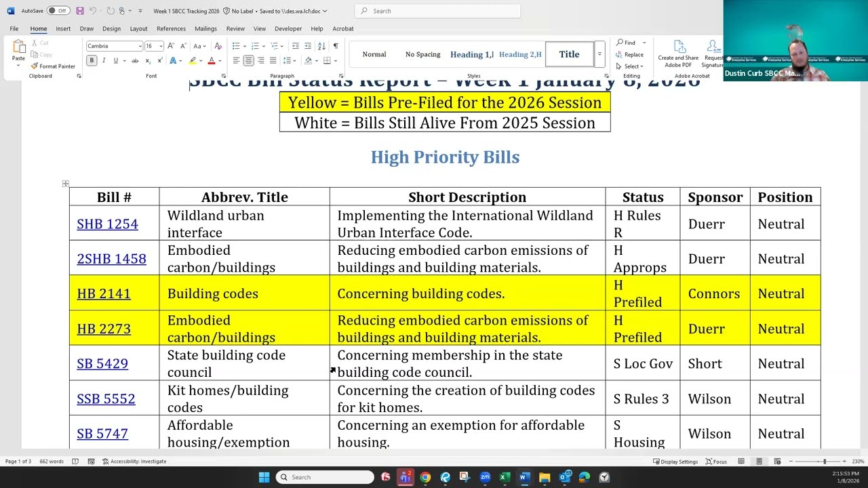Screen dimensions: 868x488
Task: Insert a bulleted list
Action: (x=236, y=46)
